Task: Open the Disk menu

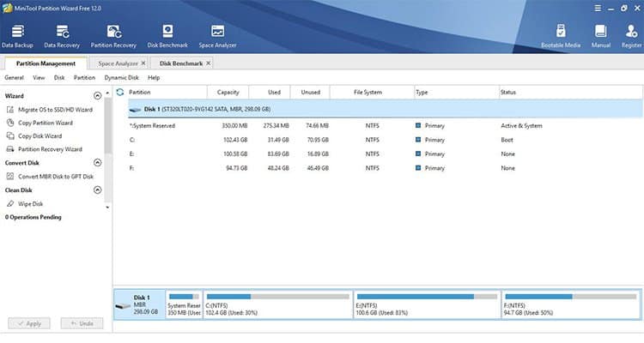Action: pyautogui.click(x=59, y=77)
